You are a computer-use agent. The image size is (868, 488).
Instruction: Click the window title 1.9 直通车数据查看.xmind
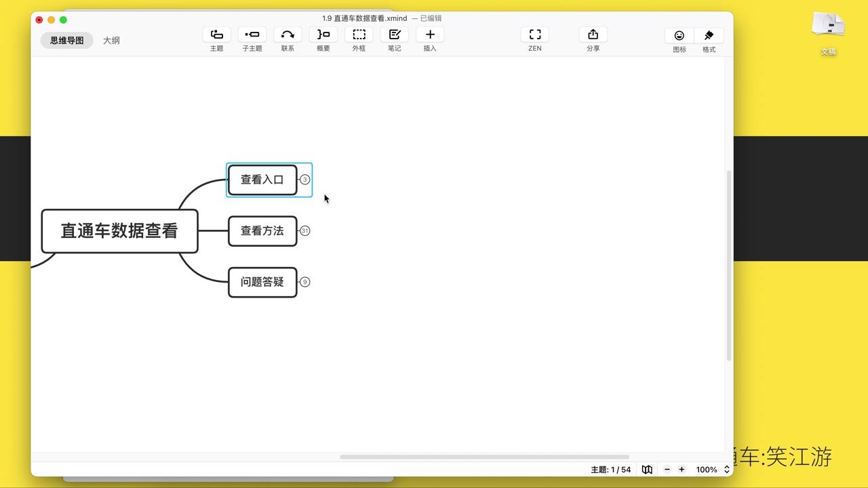(364, 18)
